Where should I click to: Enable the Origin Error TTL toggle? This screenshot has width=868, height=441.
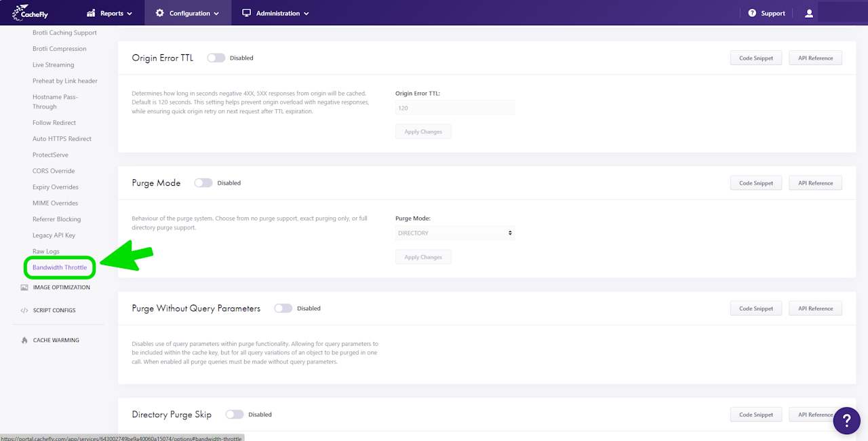point(216,58)
